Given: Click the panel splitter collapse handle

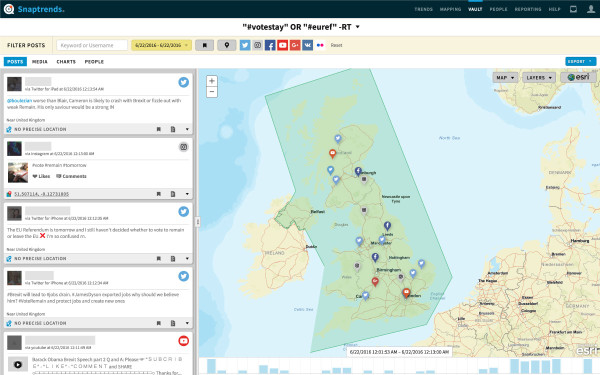Looking at the screenshot, I should click(197, 222).
